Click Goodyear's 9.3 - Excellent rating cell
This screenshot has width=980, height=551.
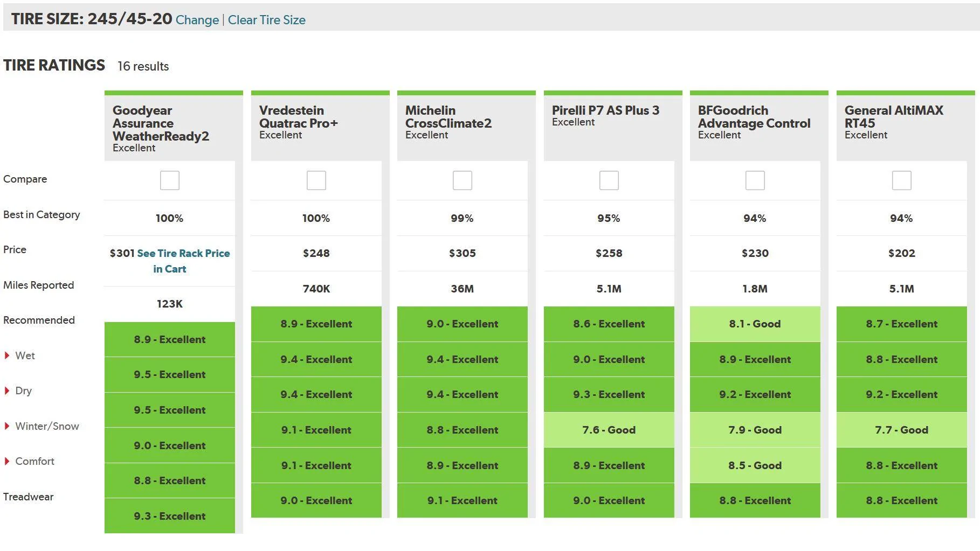click(169, 516)
